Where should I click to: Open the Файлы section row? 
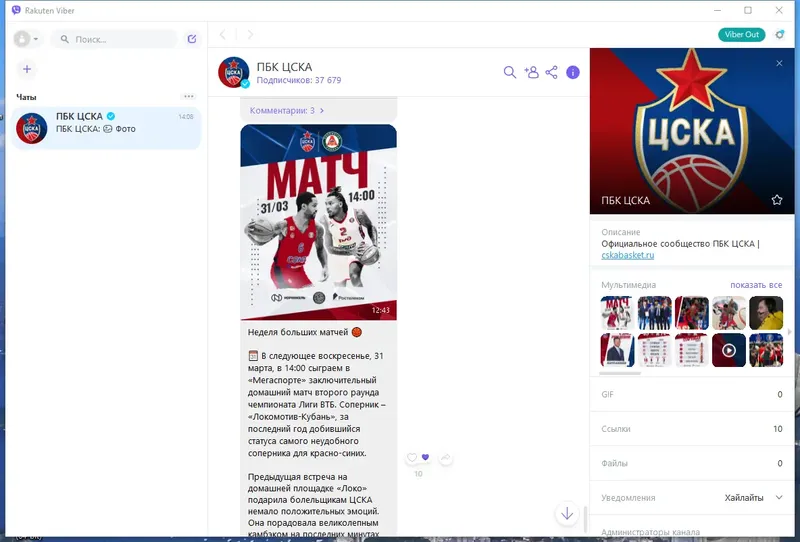(x=692, y=463)
